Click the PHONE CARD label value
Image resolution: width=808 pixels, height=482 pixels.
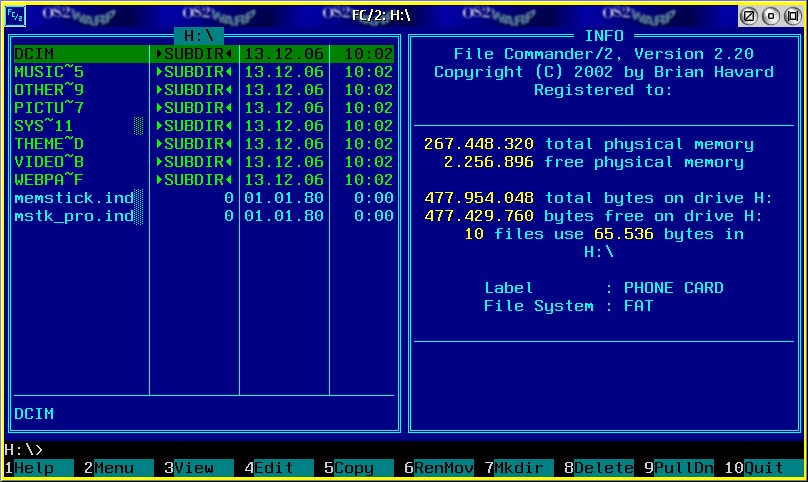tap(674, 288)
